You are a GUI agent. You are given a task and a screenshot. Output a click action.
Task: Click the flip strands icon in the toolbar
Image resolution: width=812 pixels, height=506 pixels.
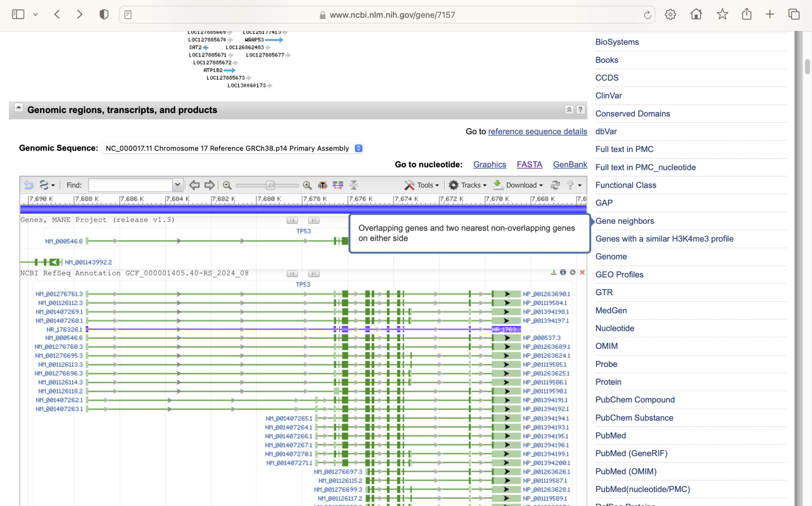[338, 185]
